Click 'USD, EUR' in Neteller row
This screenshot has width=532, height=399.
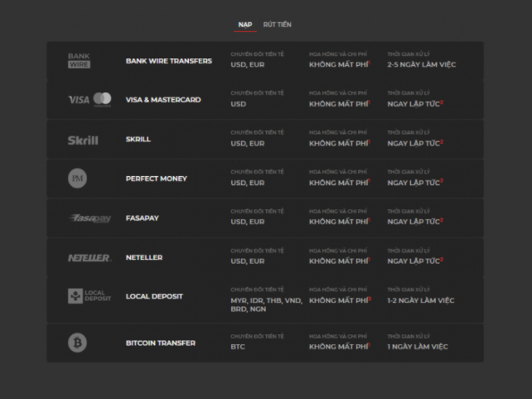pyautogui.click(x=247, y=261)
